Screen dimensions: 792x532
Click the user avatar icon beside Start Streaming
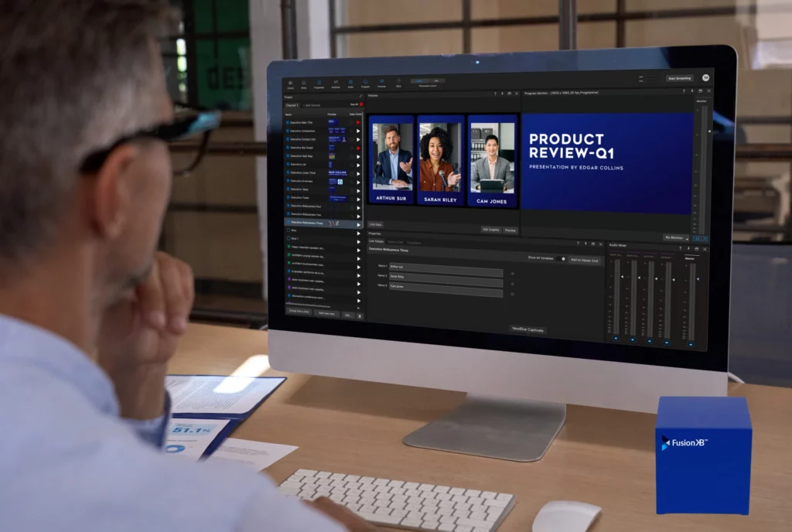click(705, 78)
